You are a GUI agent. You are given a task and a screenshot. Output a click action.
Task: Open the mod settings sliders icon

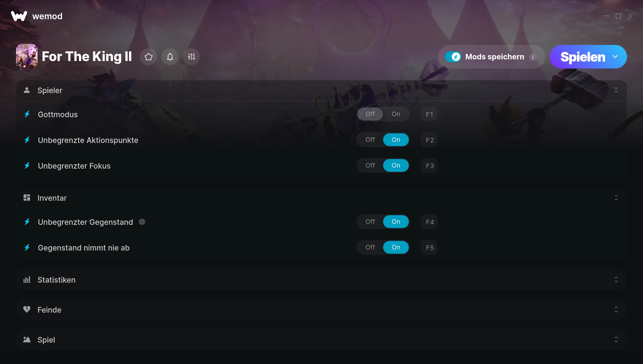191,57
